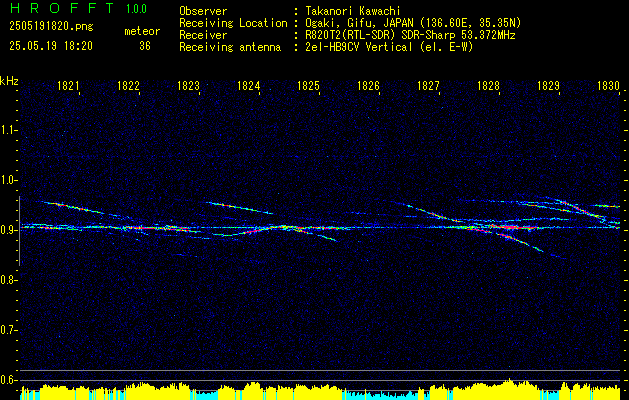629x400 pixels.
Task: Click the HROFFT title text
Action: click(x=62, y=8)
